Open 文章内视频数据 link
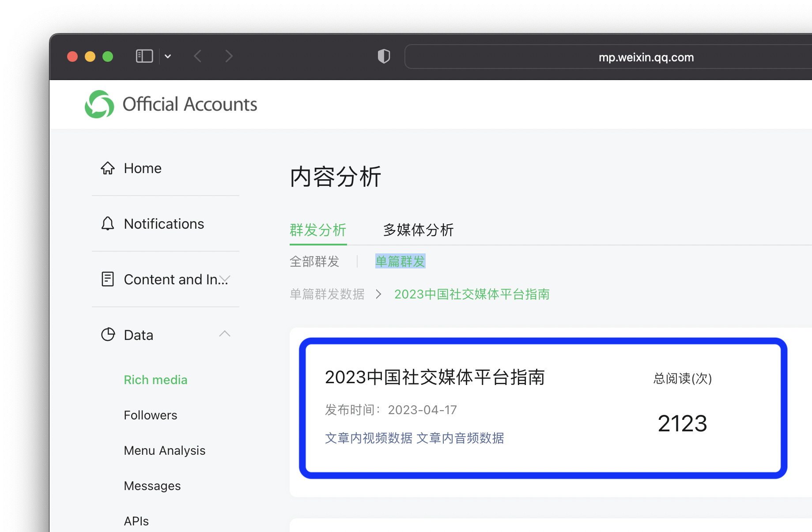This screenshot has width=812, height=532. point(369,438)
